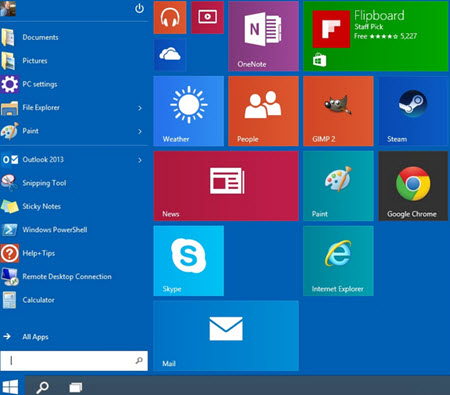Viewport: 450px width, 395px height.
Task: Open the OneNote tile
Action: [263, 36]
